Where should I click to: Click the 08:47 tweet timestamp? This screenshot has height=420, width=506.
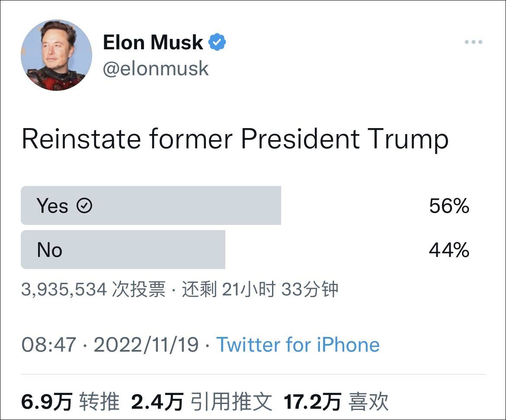click(x=48, y=345)
